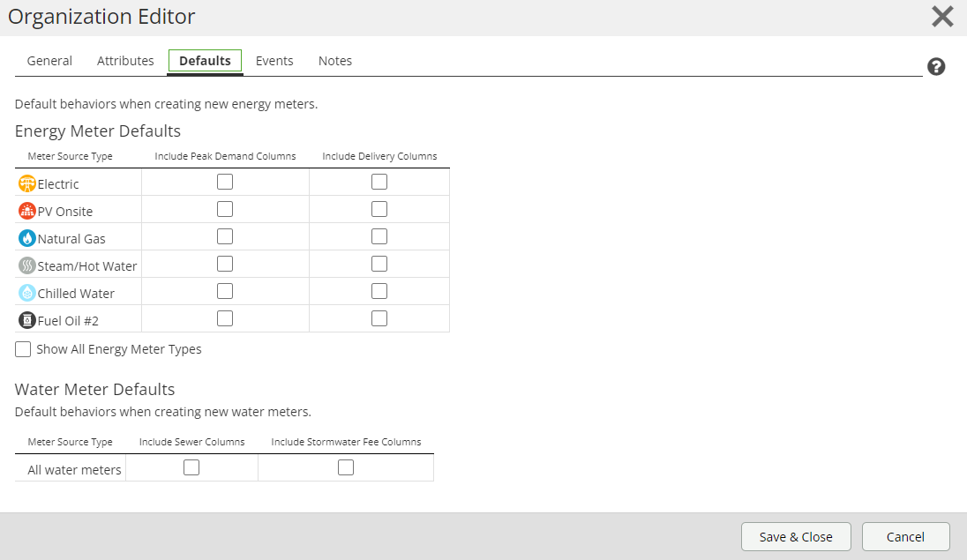Open the help question mark icon
The width and height of the screenshot is (967, 560).
[936, 67]
